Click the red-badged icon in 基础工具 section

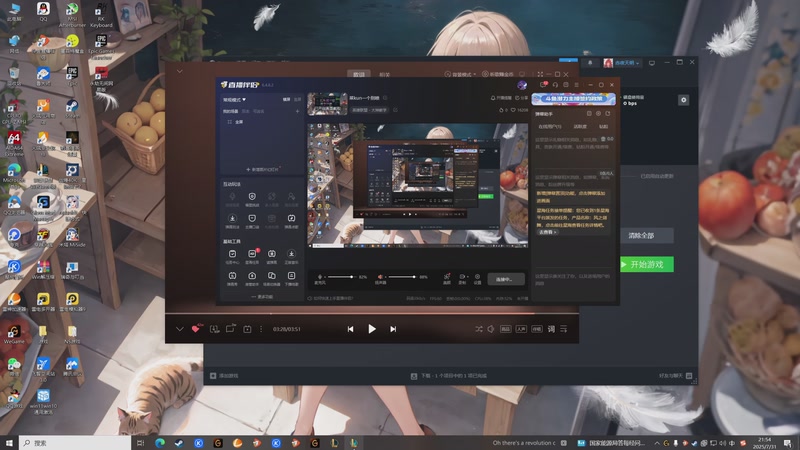252,256
